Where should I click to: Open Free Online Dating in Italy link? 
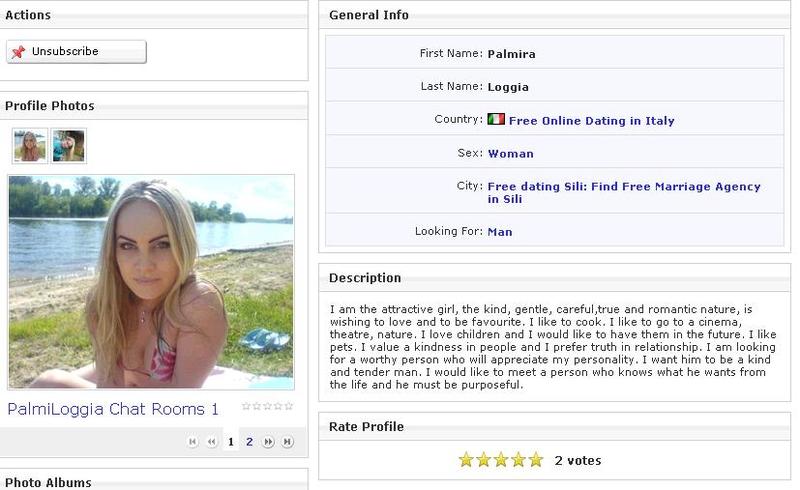point(591,121)
